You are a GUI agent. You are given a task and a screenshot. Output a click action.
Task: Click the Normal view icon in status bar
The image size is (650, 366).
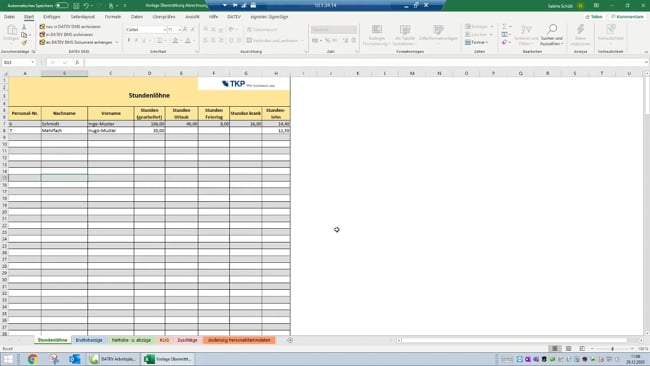[x=555, y=349]
